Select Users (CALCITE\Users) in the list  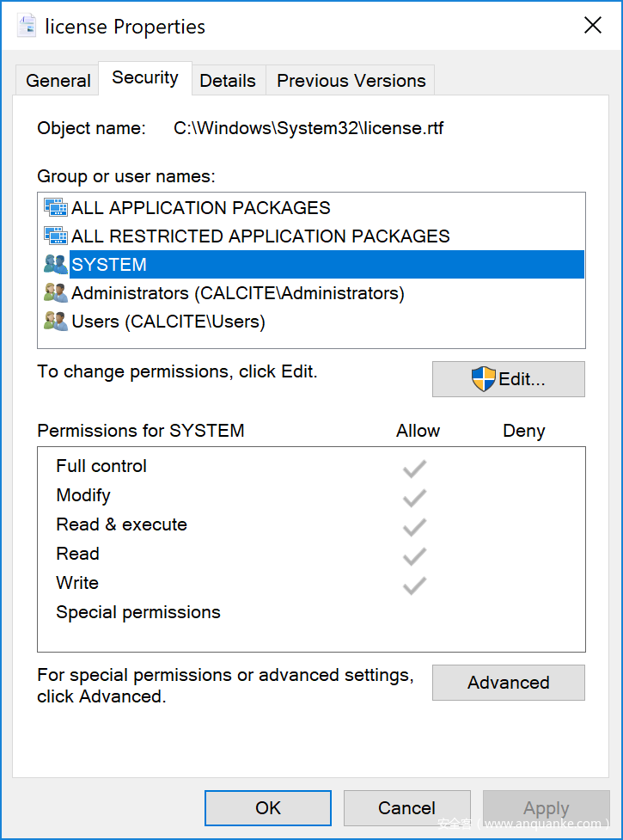coord(168,322)
